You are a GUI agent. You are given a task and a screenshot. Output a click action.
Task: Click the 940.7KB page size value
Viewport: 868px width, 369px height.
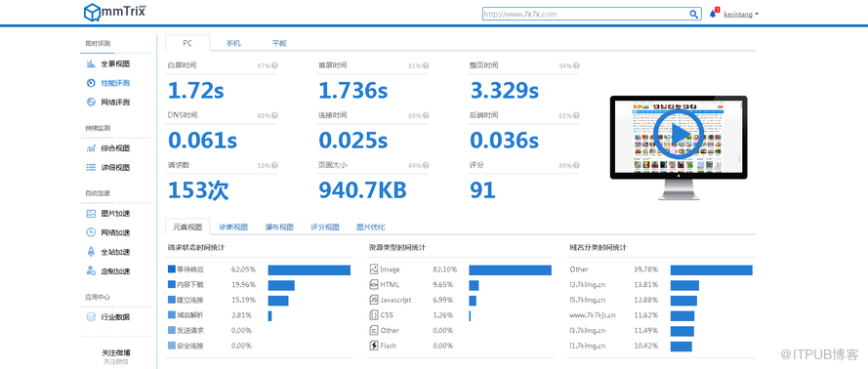[x=362, y=190]
